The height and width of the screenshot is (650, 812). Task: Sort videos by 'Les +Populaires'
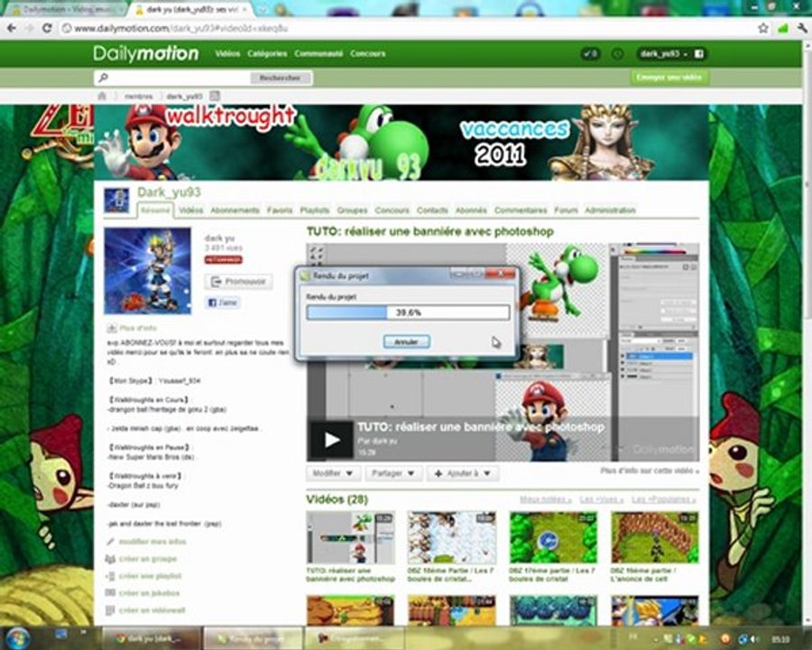pyautogui.click(x=664, y=499)
